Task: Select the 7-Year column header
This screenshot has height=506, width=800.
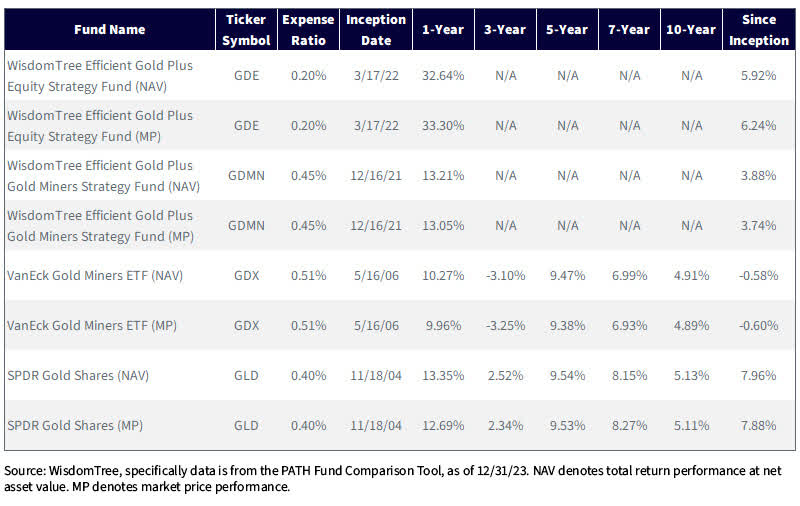Action: pyautogui.click(x=629, y=30)
